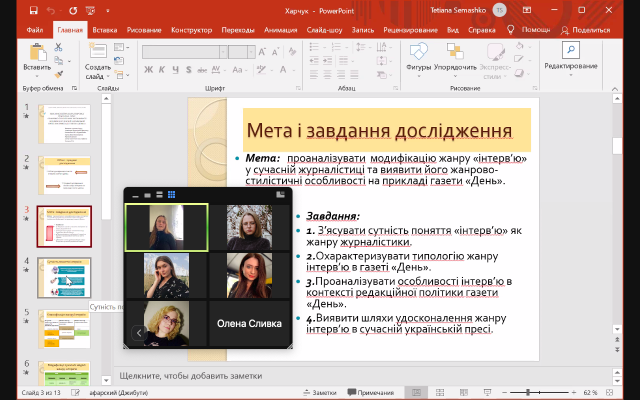Click the search magnifier in Editing group
The image size is (640, 400).
(x=571, y=49)
